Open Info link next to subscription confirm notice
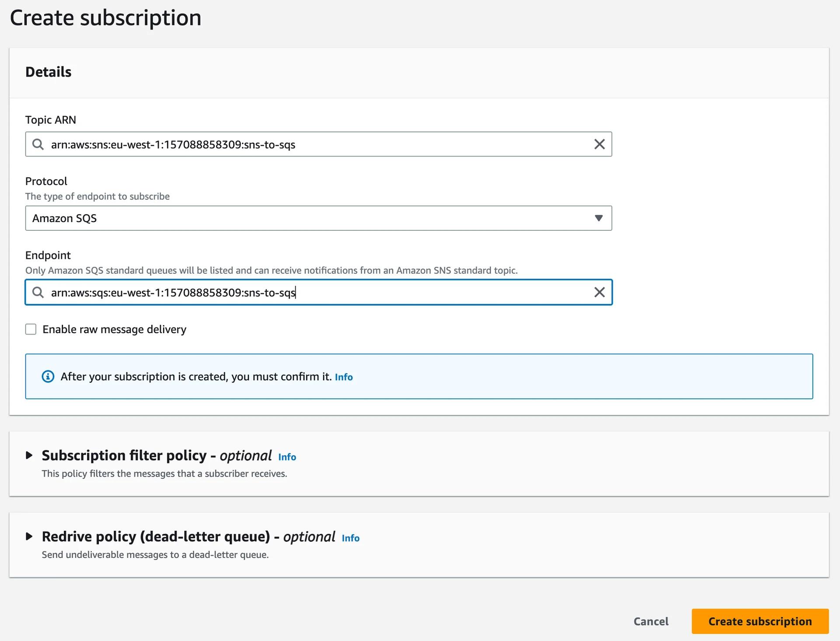The width and height of the screenshot is (840, 641). click(343, 377)
